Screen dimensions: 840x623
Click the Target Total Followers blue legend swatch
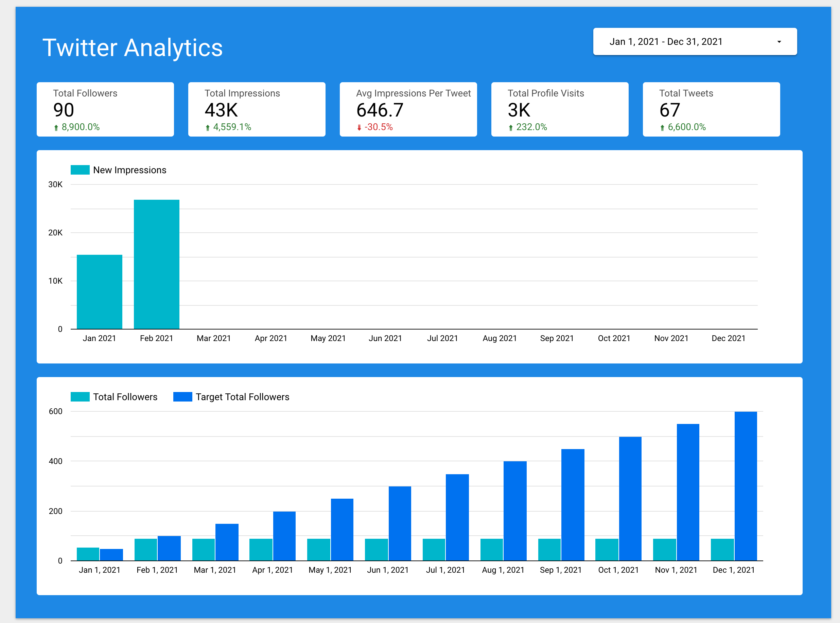click(x=182, y=397)
